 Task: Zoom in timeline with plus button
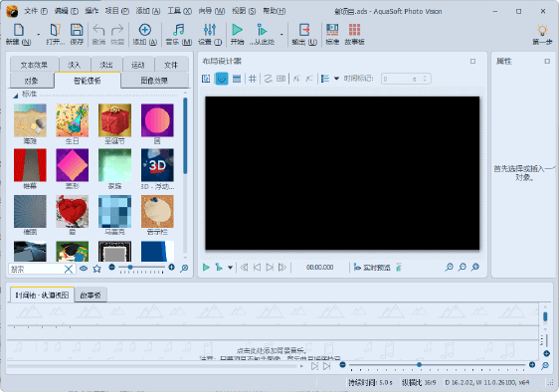[532, 364]
